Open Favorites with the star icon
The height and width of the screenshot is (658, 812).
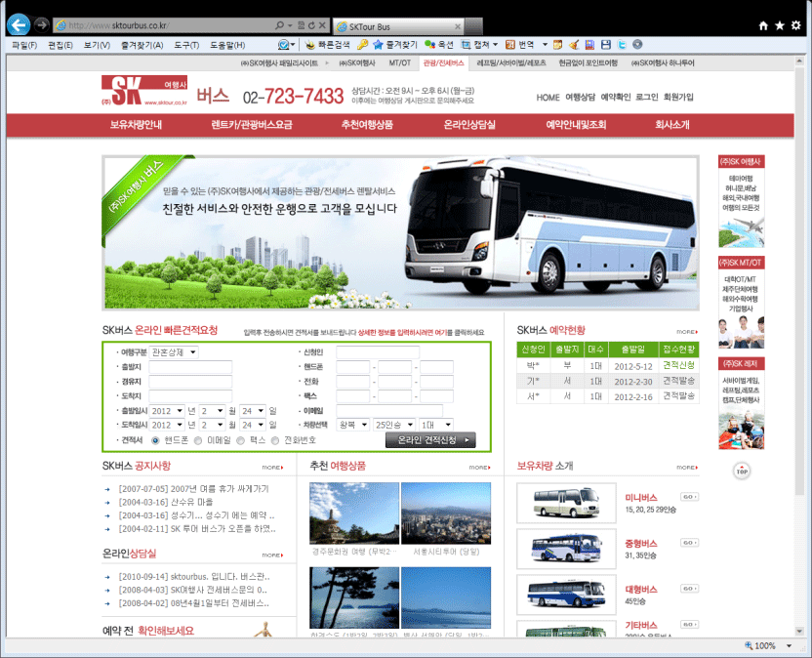(x=780, y=25)
